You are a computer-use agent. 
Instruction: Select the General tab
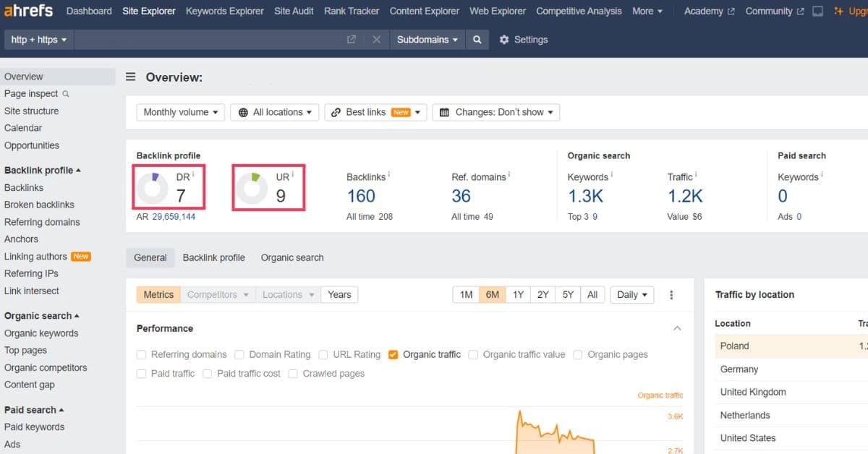pos(150,257)
